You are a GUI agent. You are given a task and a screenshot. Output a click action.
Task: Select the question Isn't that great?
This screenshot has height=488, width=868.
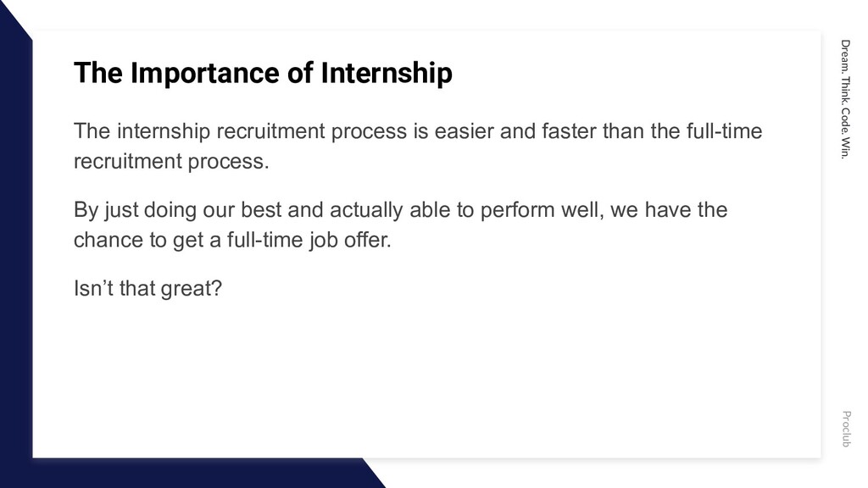(x=147, y=288)
